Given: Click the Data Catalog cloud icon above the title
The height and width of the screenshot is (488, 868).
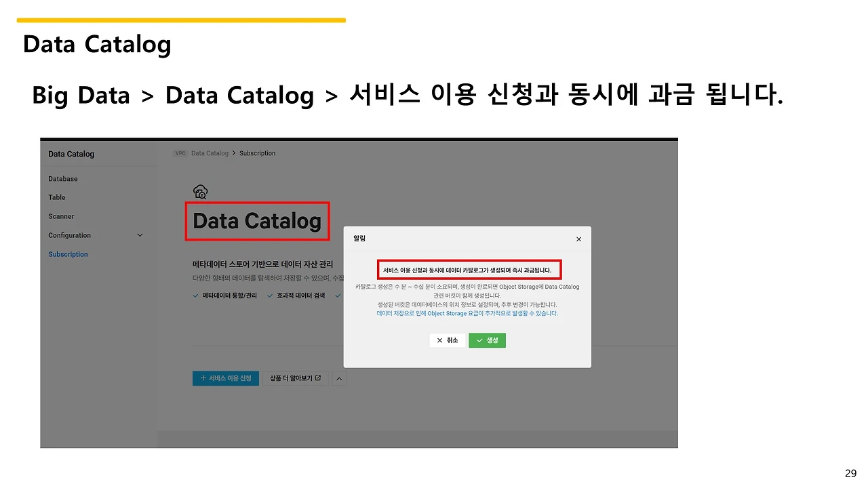Looking at the screenshot, I should 200,192.
